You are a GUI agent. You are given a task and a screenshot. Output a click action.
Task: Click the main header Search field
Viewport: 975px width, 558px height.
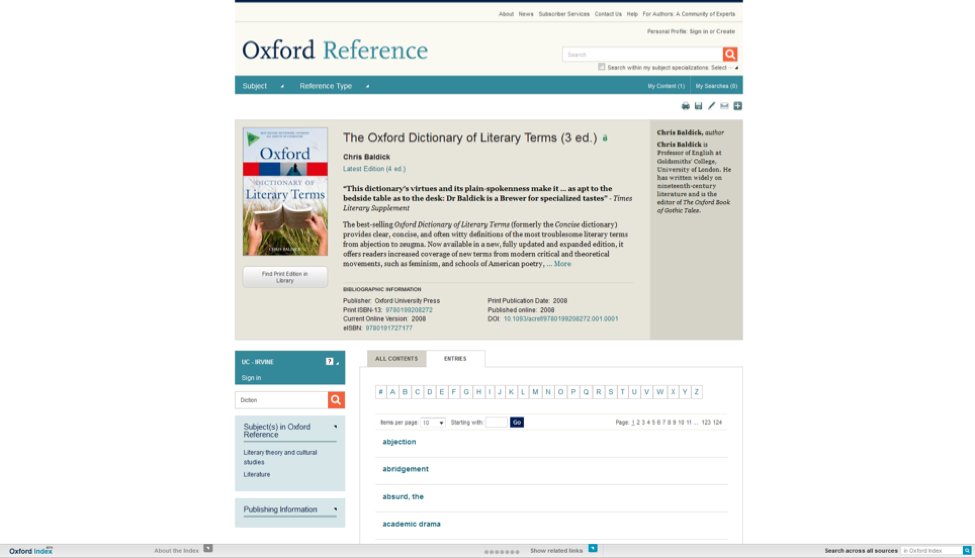(x=642, y=54)
